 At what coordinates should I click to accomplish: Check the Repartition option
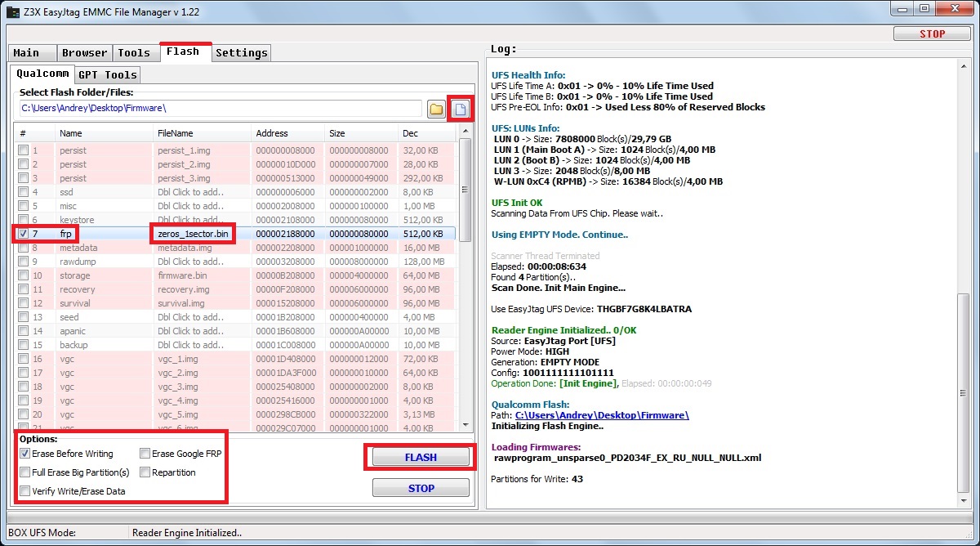145,472
